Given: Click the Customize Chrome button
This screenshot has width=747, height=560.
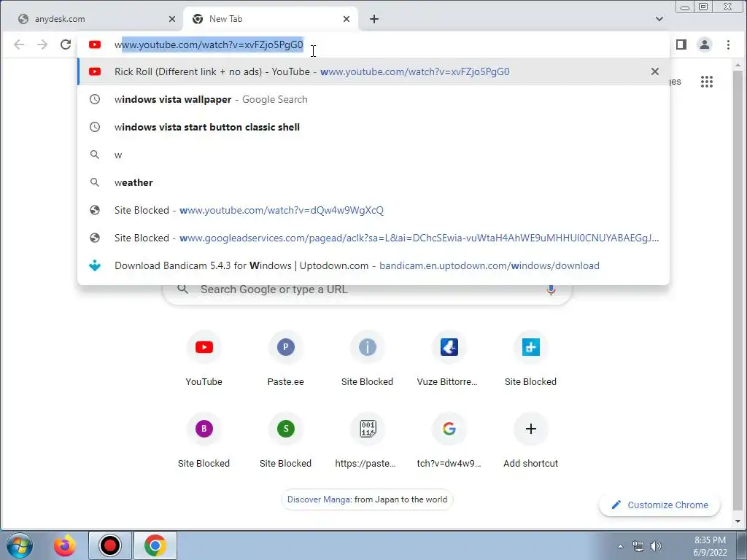Looking at the screenshot, I should click(659, 505).
